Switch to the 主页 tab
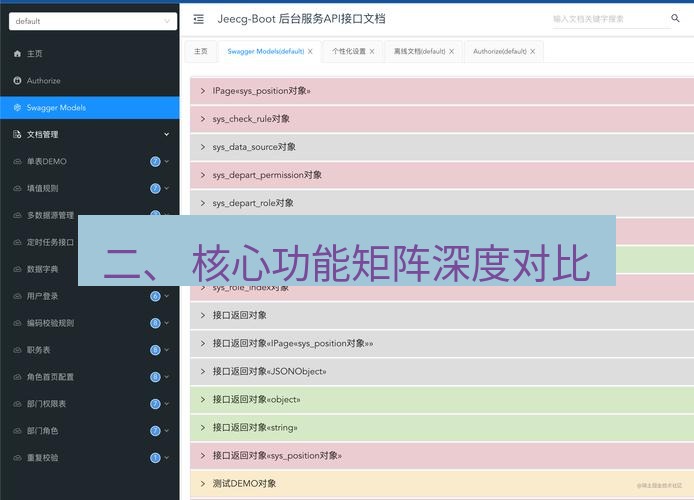The height and width of the screenshot is (500, 694). [200, 51]
